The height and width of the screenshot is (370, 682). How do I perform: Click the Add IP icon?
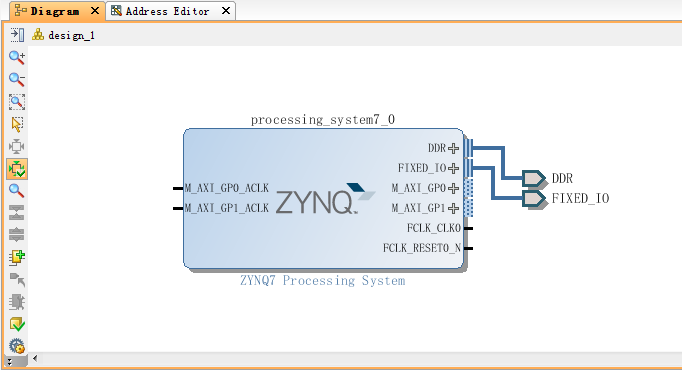coord(17,257)
